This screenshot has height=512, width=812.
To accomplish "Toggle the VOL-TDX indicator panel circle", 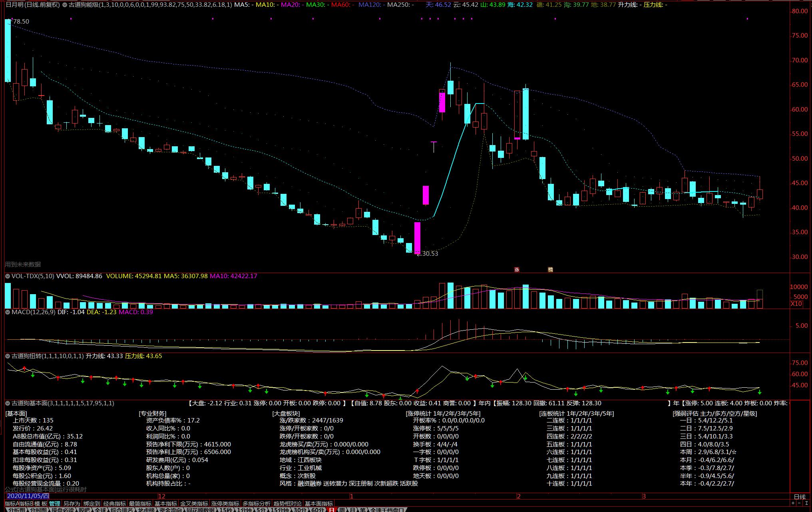I will tap(7, 276).
